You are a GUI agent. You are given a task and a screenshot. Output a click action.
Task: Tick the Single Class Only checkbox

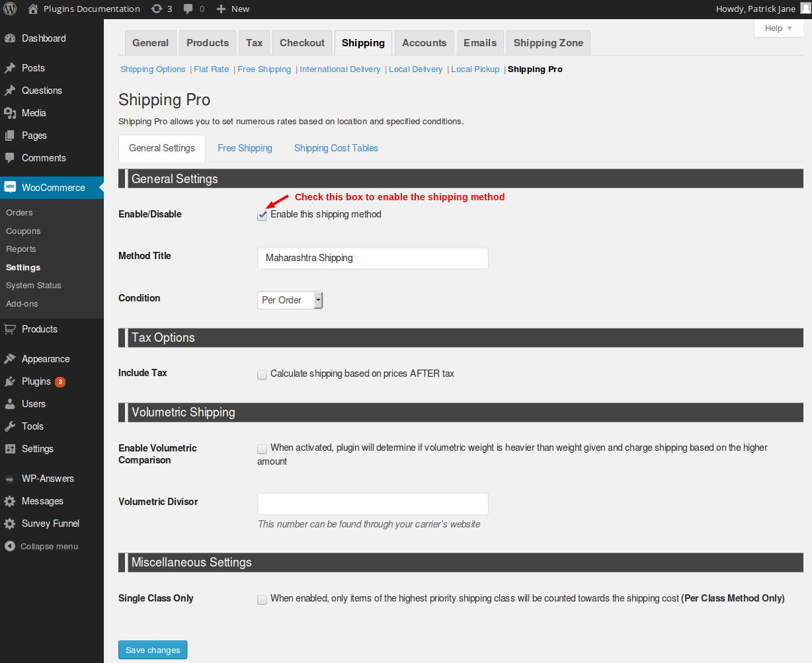point(263,600)
